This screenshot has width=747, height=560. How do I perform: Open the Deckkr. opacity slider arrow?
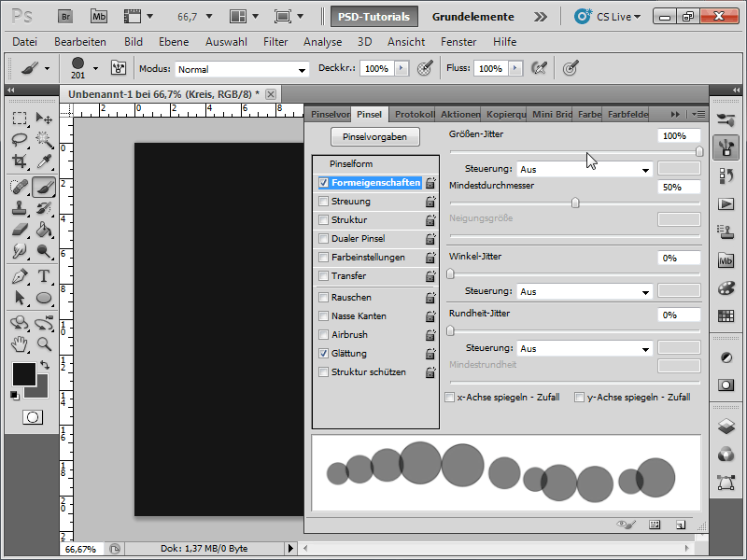pyautogui.click(x=402, y=68)
